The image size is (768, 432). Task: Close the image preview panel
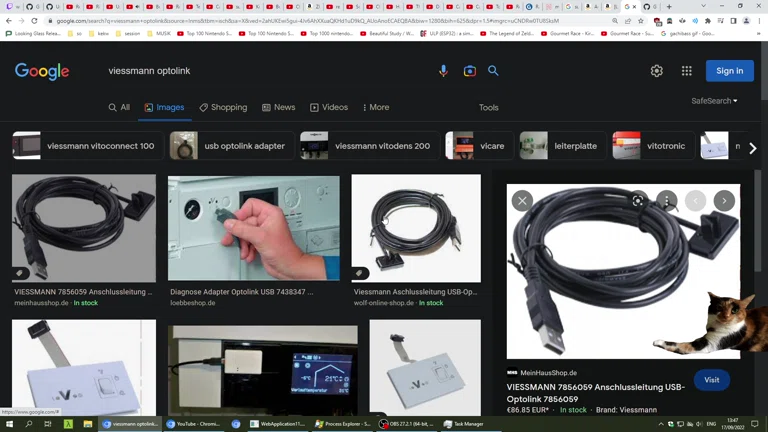tap(522, 201)
